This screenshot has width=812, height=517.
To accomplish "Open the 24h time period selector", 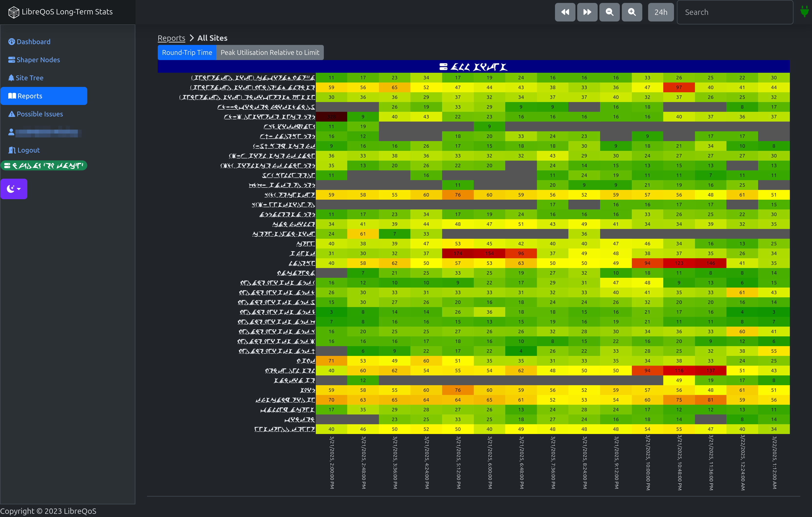I will pos(661,12).
